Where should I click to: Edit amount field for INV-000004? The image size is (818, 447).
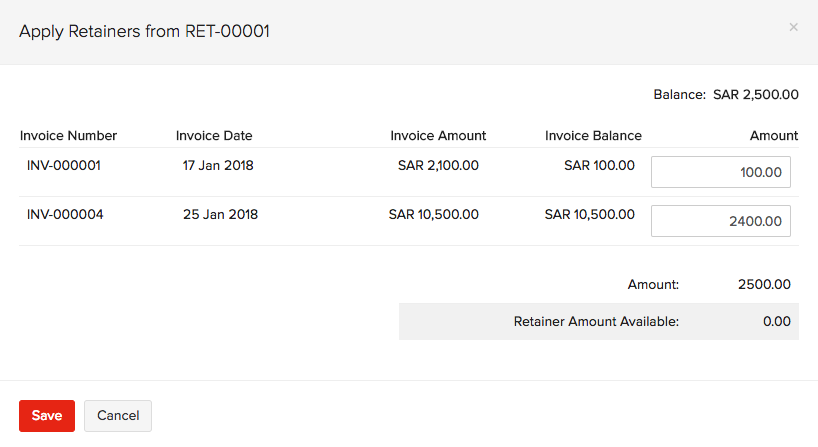coord(720,221)
